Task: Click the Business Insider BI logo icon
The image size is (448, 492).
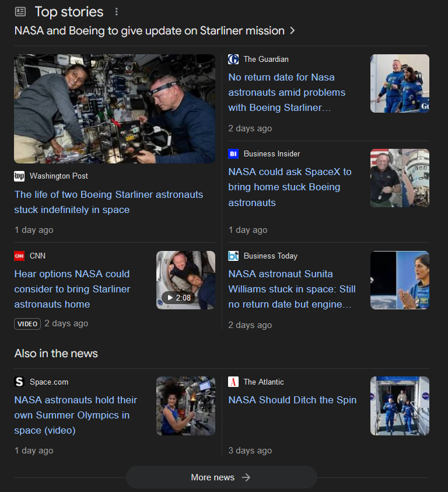Action: [233, 153]
